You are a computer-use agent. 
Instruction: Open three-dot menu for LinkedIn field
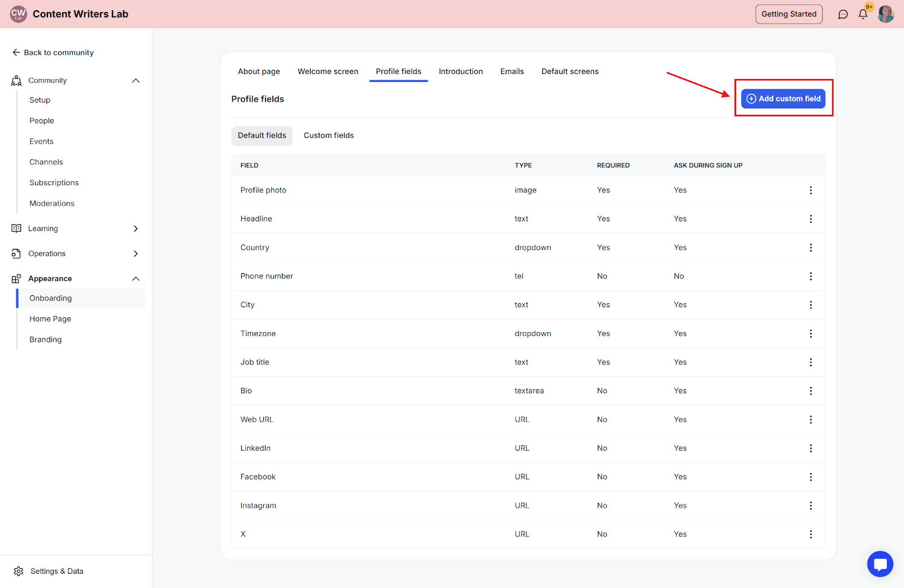811,448
